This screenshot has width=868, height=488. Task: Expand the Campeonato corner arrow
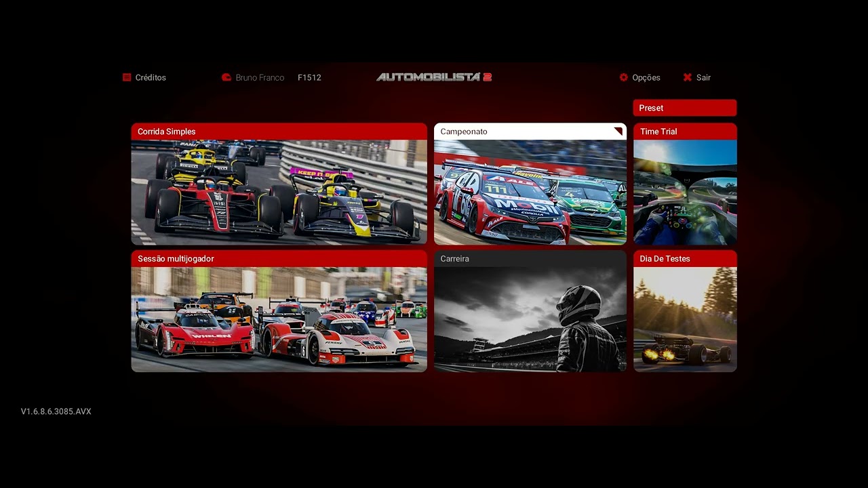pyautogui.click(x=618, y=131)
